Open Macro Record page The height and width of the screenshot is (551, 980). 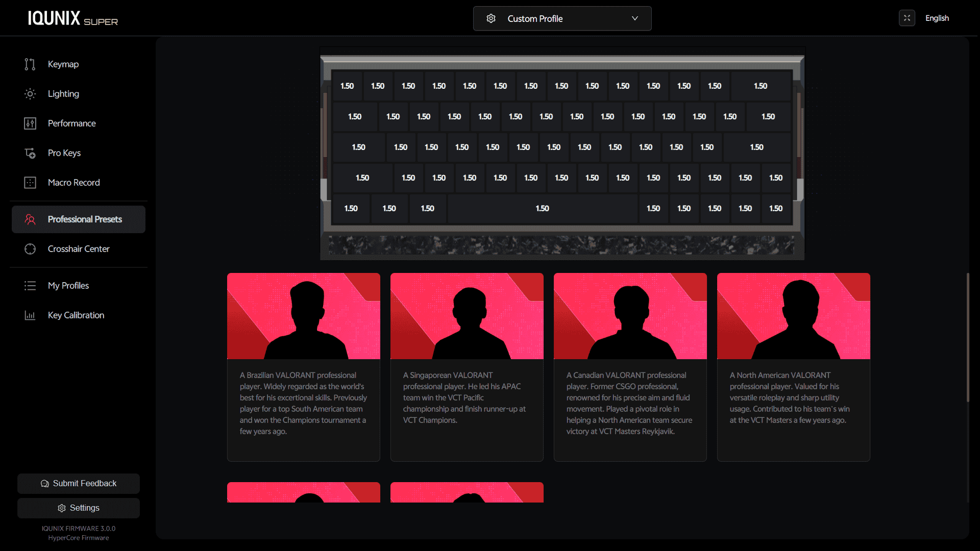tap(79, 183)
